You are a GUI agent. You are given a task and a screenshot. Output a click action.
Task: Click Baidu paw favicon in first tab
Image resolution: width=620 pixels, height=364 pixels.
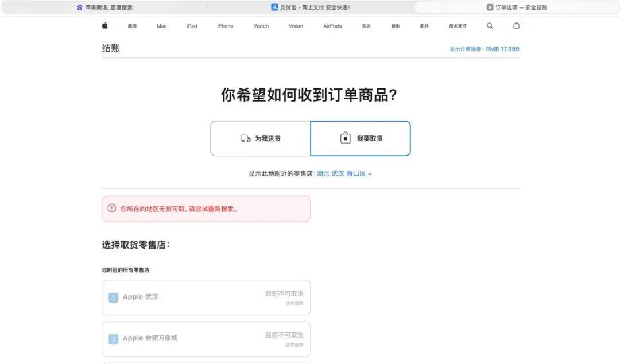(80, 7)
